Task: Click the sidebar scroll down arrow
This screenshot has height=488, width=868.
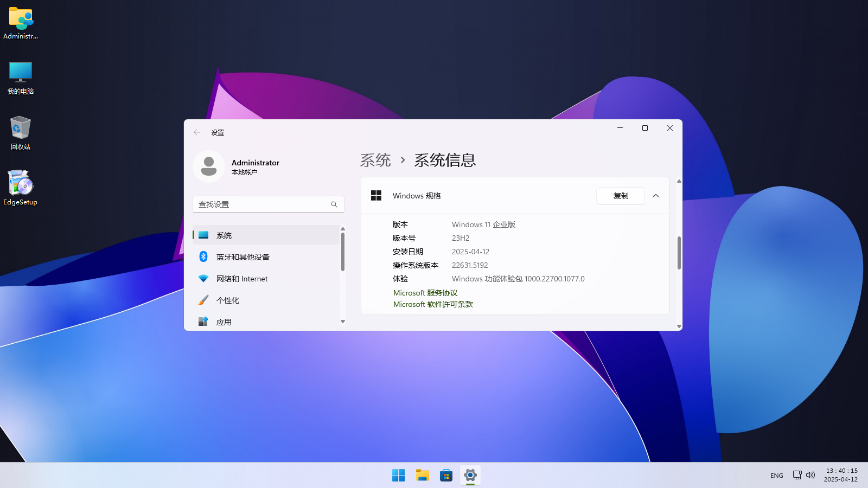Action: click(x=343, y=322)
